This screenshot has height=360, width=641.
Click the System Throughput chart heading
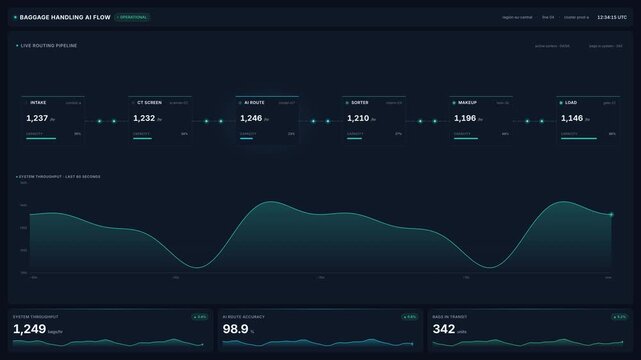tap(60, 177)
